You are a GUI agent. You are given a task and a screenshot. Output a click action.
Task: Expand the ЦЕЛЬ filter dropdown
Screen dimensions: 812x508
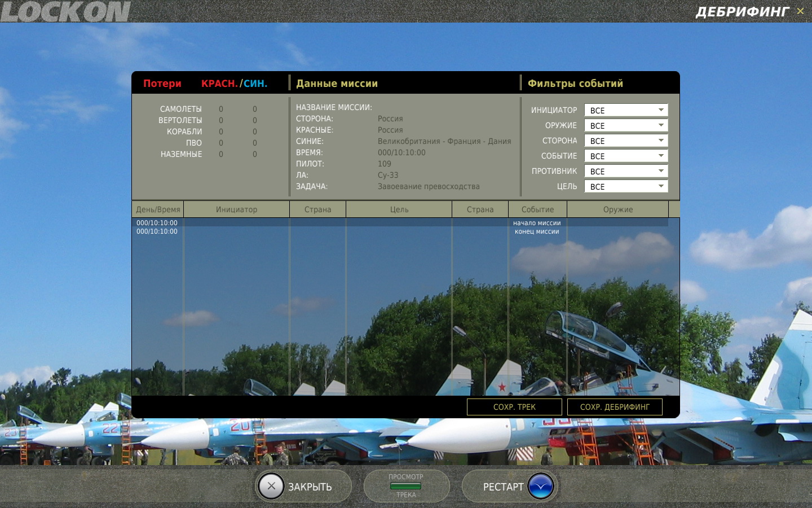click(626, 186)
